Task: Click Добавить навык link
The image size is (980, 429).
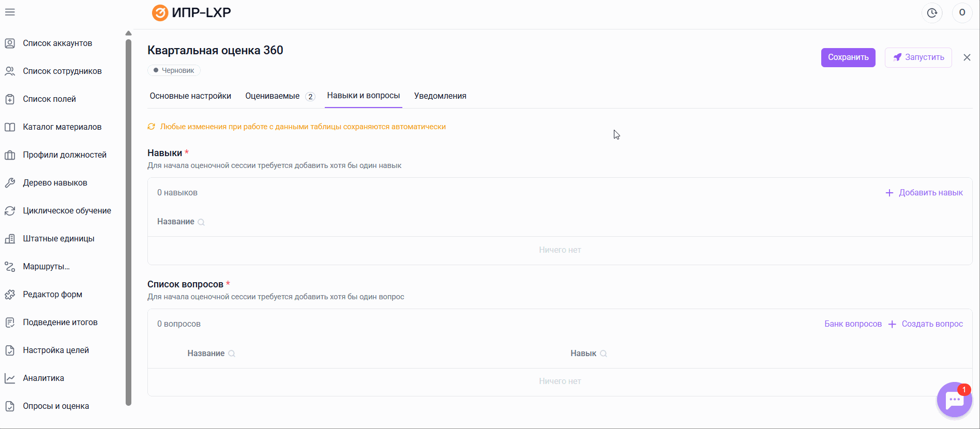Action: [x=924, y=193]
